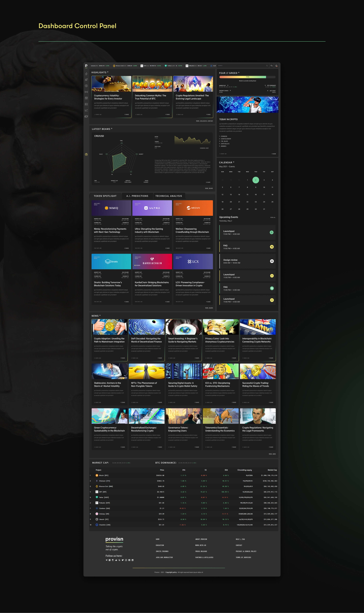The image size is (364, 613).
Task: Open the rocket launchpad icon in sidebar
Action: pos(86,80)
